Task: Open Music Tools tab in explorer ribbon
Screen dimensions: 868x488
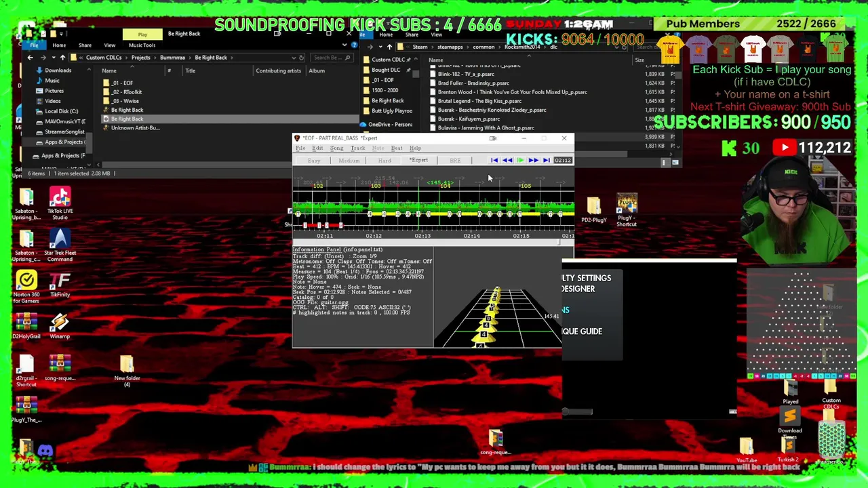Action: click(142, 45)
